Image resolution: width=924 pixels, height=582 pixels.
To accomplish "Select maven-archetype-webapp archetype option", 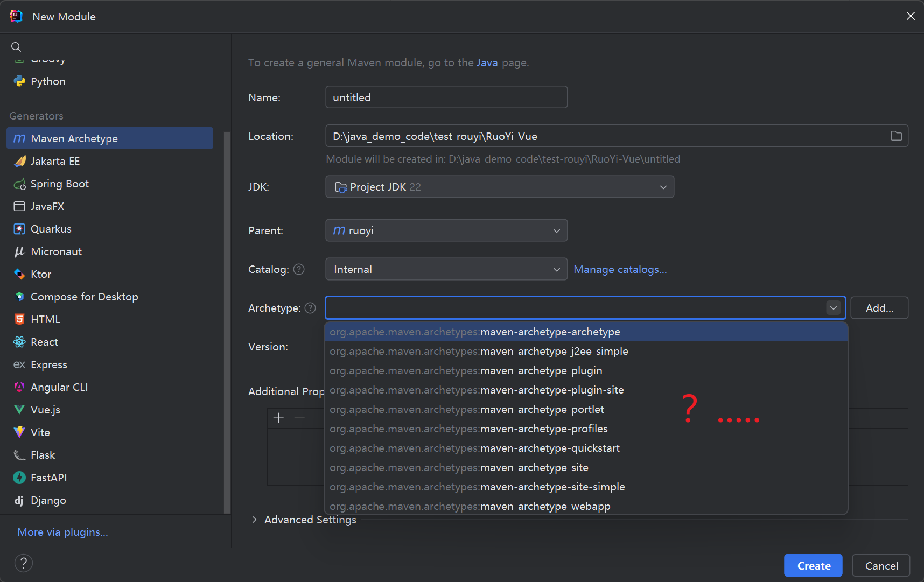I will 545,507.
